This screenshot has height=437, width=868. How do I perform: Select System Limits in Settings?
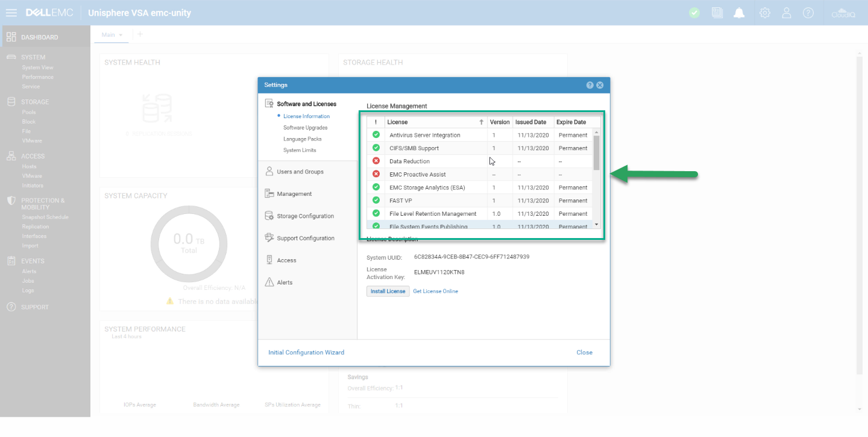tap(300, 151)
